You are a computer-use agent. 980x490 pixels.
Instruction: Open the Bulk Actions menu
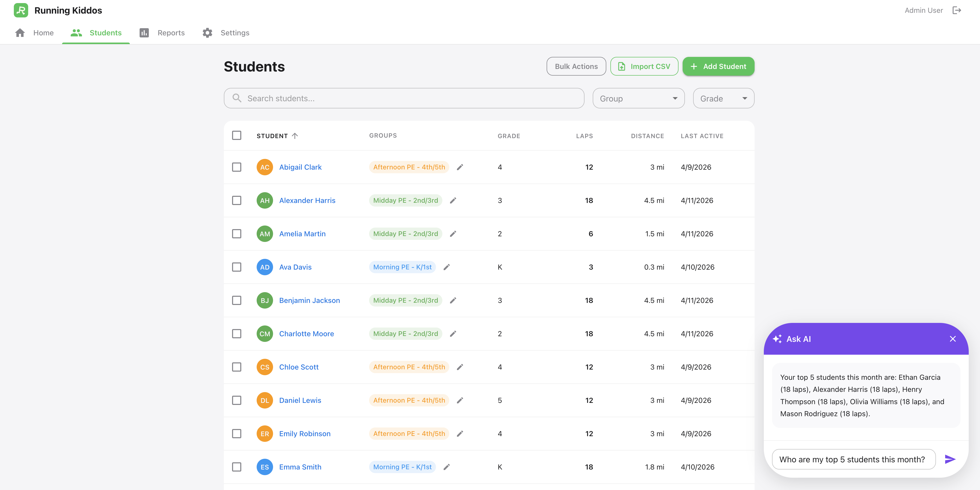coord(576,66)
